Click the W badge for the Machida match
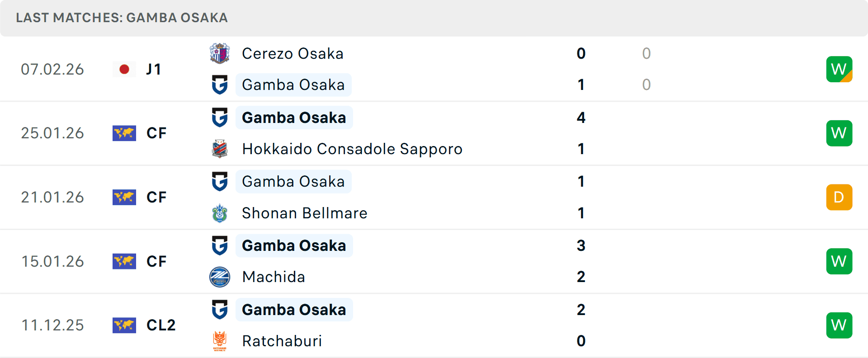Screen dimensions: 868x358 [x=839, y=261]
